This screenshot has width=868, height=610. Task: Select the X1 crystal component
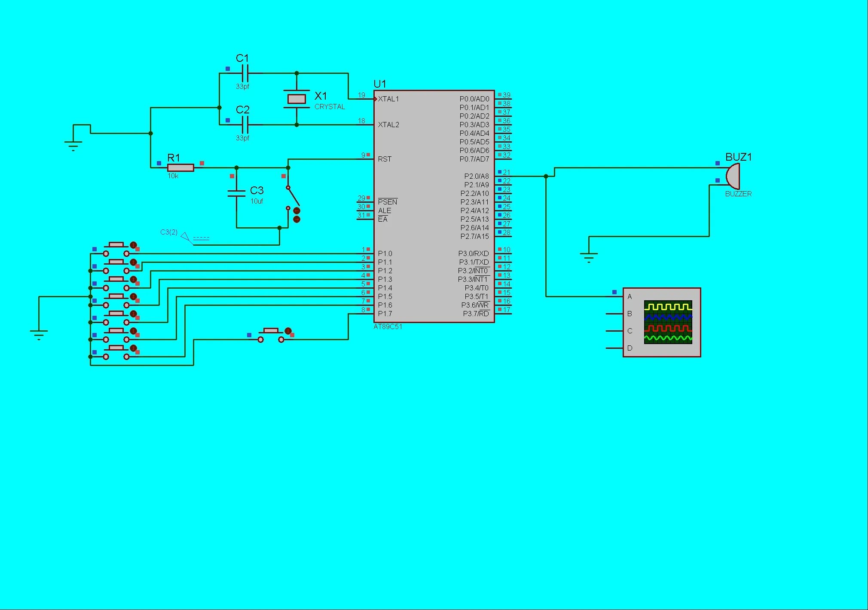click(296, 99)
